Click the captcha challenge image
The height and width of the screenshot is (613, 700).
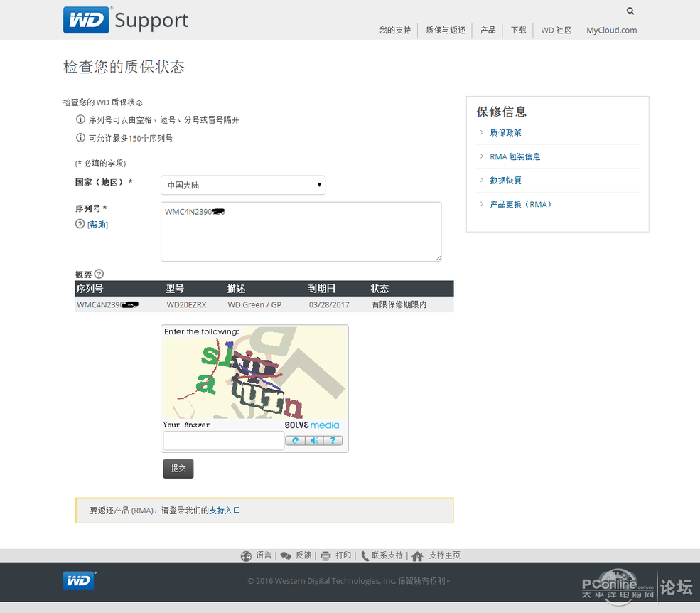point(254,373)
